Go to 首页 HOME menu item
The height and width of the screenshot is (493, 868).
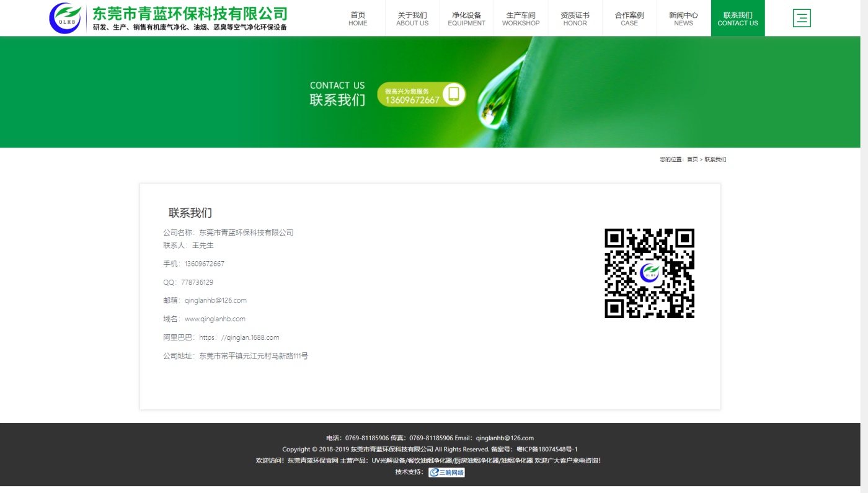pos(358,19)
